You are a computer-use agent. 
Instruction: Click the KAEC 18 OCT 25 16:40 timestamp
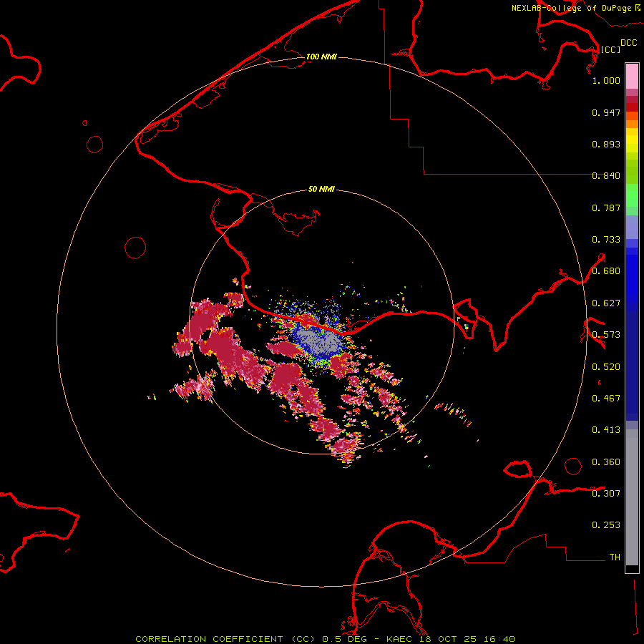tap(451, 639)
